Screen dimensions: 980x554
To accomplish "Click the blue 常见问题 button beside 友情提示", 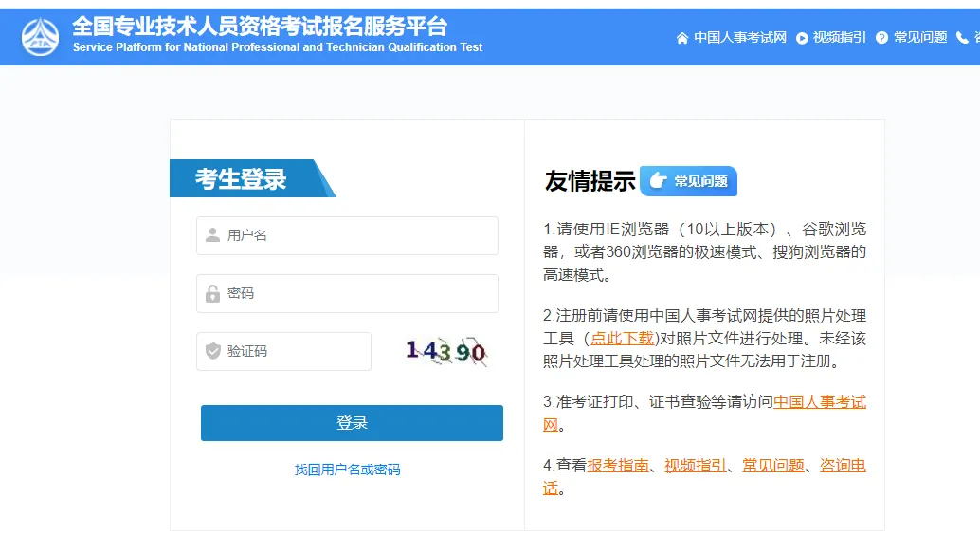I will point(688,181).
